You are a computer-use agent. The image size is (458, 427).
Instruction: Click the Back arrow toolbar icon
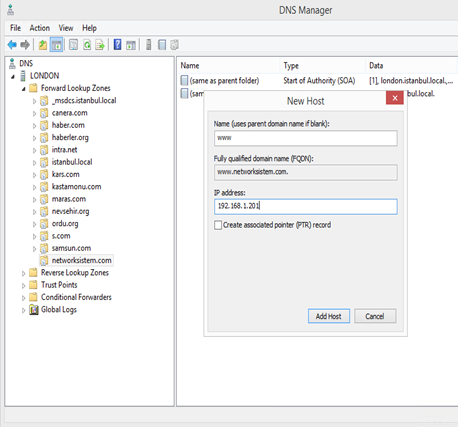(12, 45)
